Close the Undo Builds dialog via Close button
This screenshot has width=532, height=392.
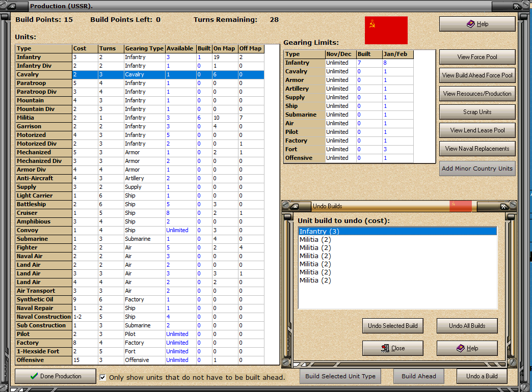(392, 348)
